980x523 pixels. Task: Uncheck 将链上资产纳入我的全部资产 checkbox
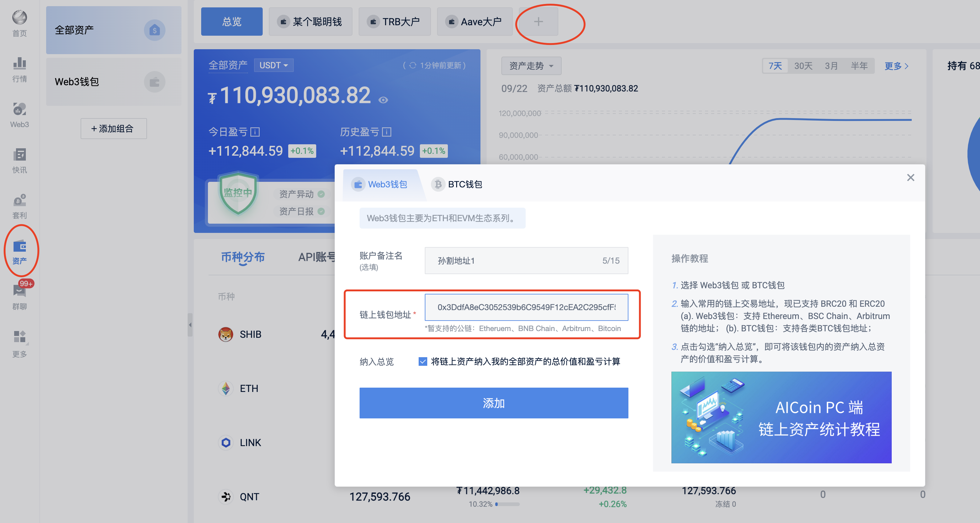coord(423,361)
